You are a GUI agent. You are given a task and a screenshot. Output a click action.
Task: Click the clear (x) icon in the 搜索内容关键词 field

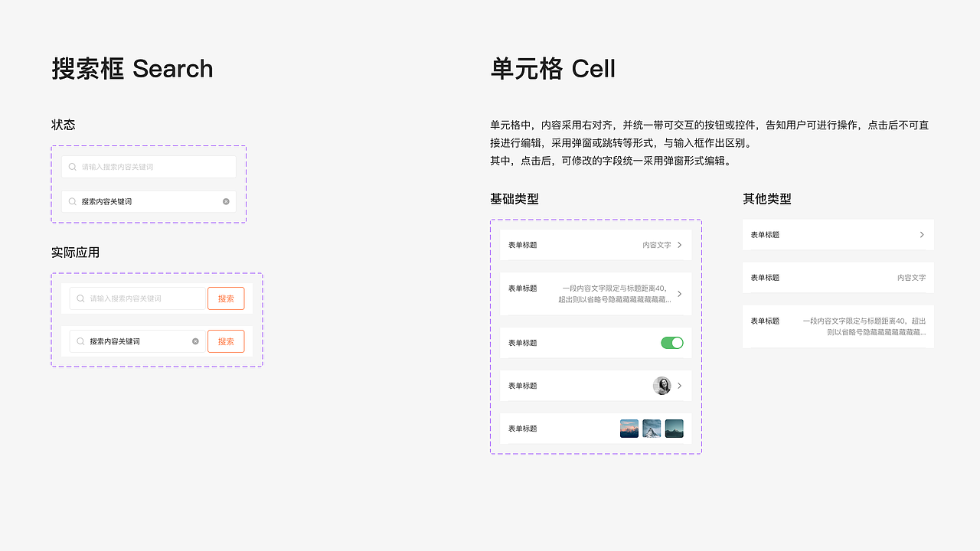[x=226, y=201]
